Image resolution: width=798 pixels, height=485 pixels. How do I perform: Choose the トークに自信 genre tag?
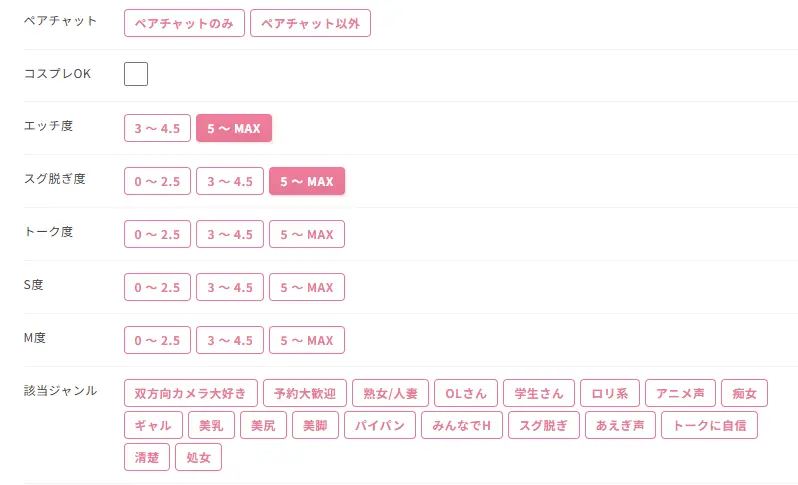(709, 425)
